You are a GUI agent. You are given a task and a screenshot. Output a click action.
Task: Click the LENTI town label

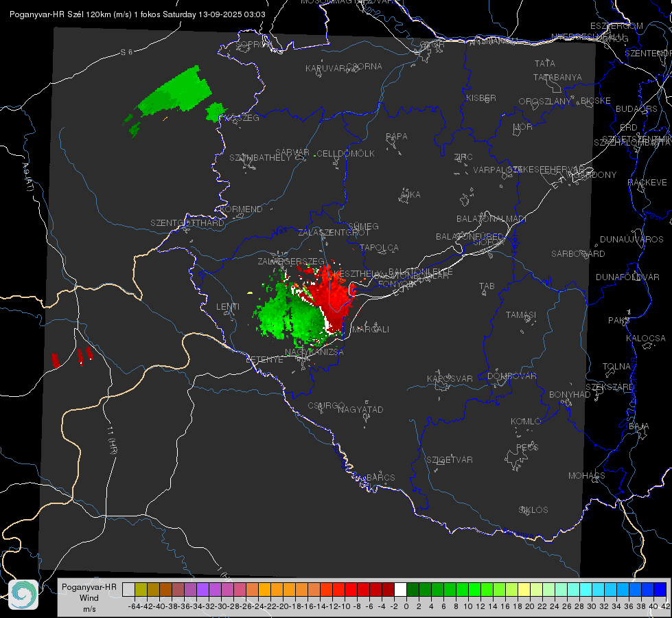pyautogui.click(x=228, y=307)
